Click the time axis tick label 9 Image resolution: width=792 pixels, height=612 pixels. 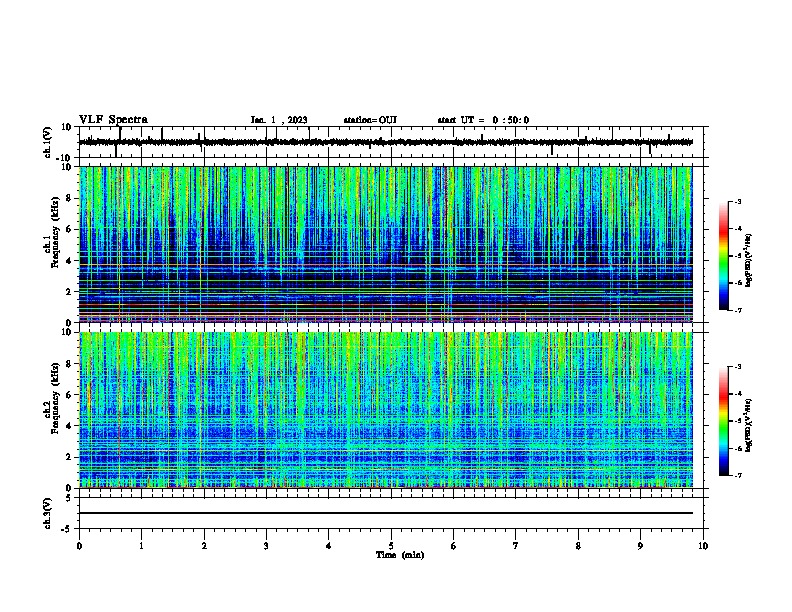640,546
